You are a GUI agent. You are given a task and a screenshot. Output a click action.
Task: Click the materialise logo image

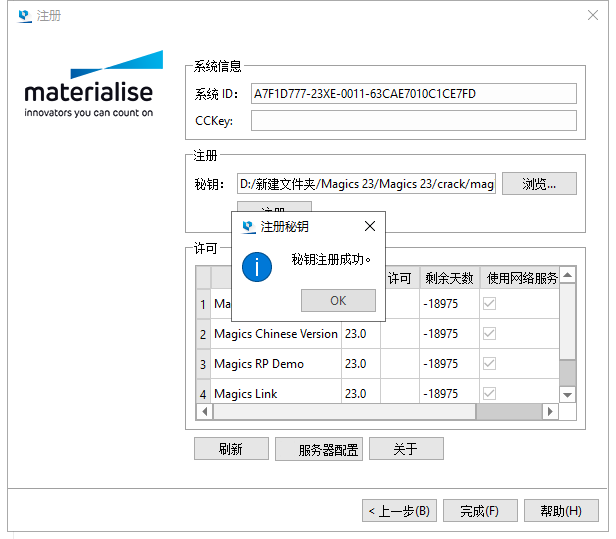[x=93, y=84]
